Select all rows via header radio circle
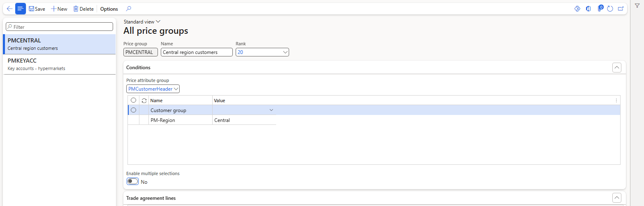The height and width of the screenshot is (206, 644). pyautogui.click(x=133, y=100)
